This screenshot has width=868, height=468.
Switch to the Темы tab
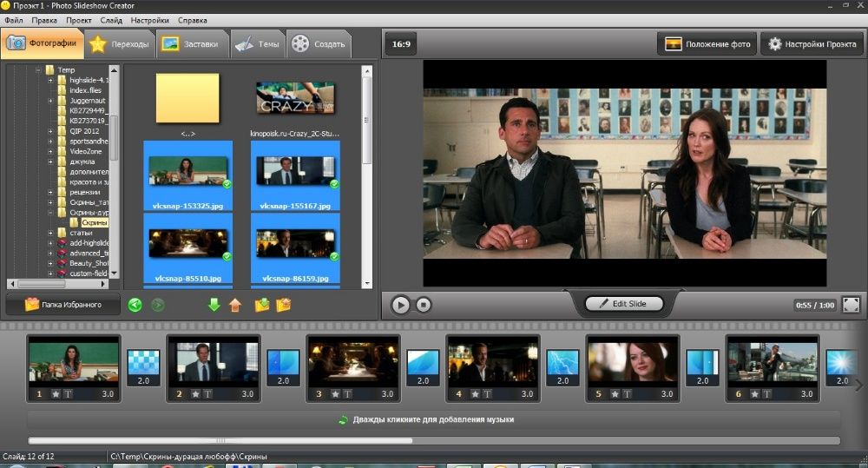[258, 44]
